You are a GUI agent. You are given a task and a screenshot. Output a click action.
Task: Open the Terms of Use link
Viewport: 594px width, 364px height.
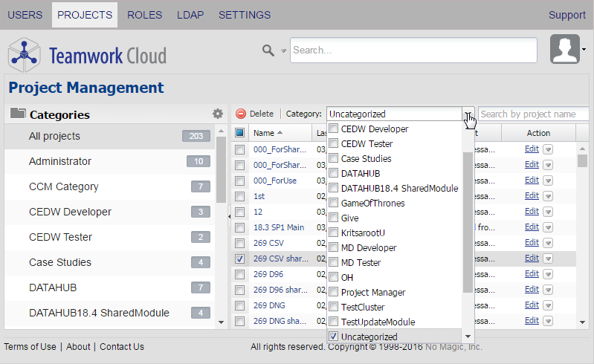30,347
